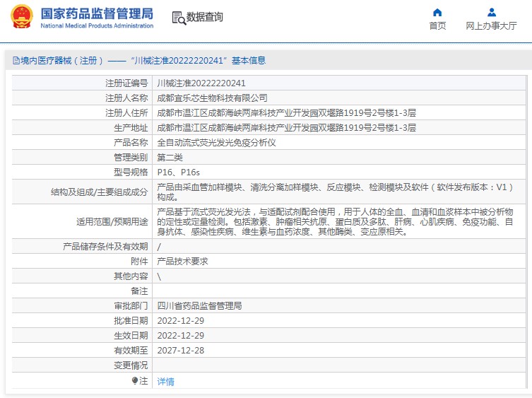Click the 型号规格 row label
Viewport: 532px width, 398px height.
(131, 172)
